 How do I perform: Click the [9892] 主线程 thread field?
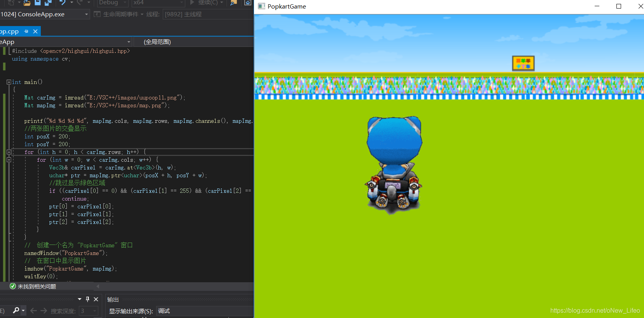coord(208,14)
